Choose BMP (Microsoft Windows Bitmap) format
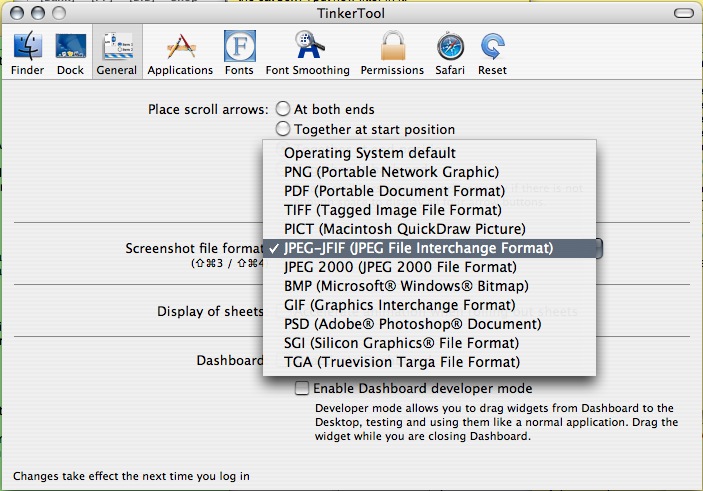The height and width of the screenshot is (491, 703). click(x=430, y=286)
